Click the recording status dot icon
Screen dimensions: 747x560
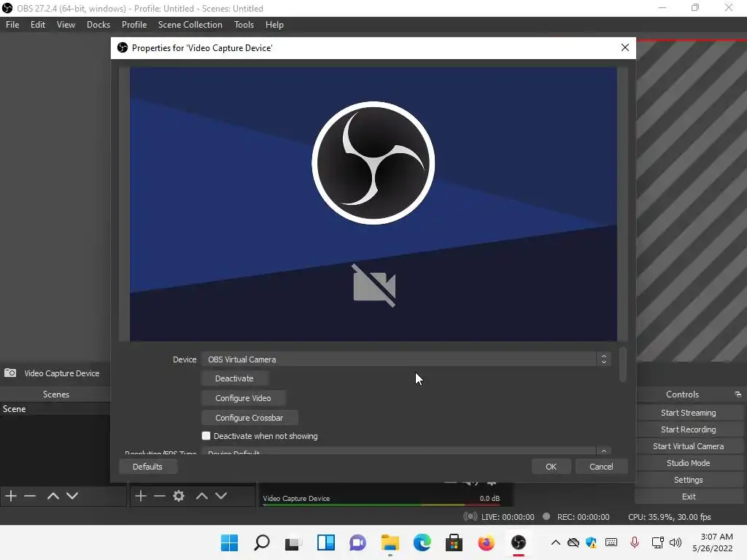(x=546, y=516)
